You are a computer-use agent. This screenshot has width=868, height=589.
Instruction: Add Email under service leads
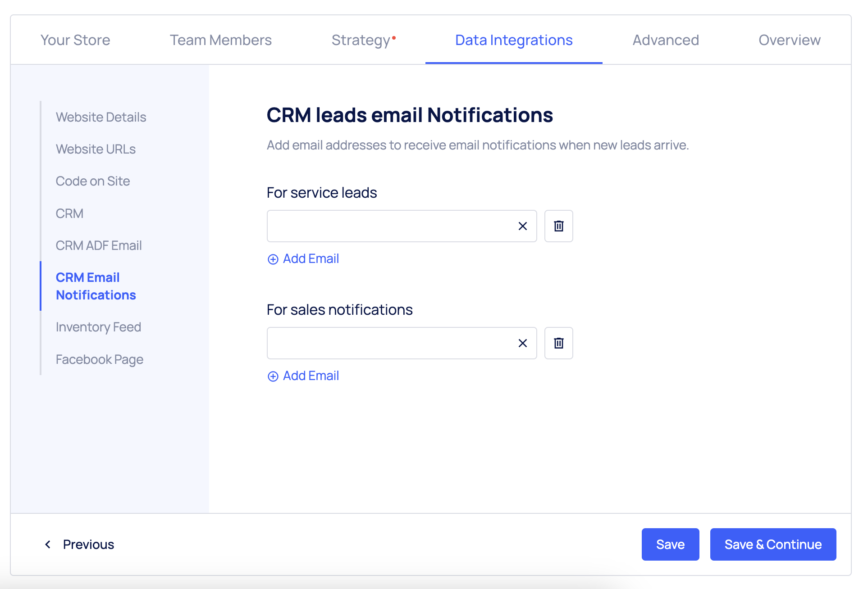[x=303, y=259]
